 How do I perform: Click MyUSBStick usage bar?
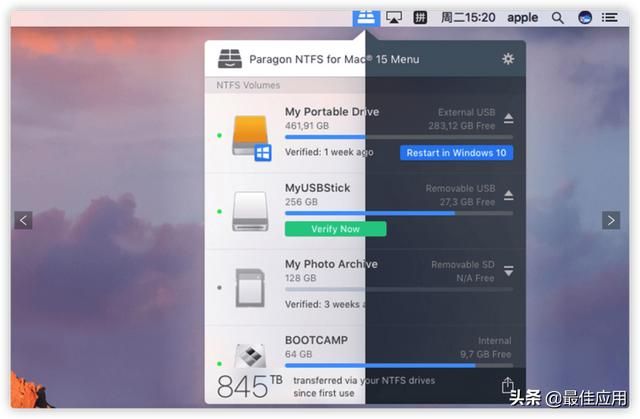(399, 213)
